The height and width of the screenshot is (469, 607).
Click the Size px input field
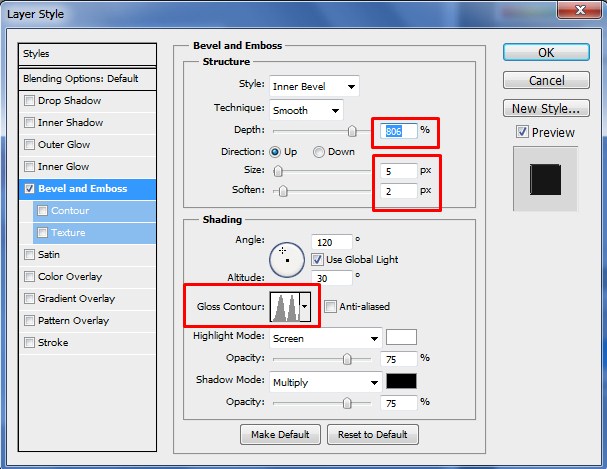399,171
